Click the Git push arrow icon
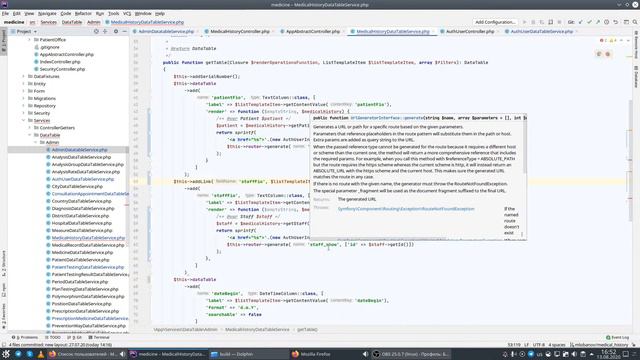This screenshot has height=360, width=640. [x=598, y=22]
